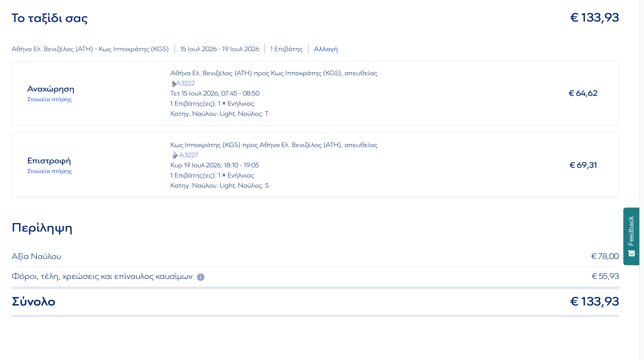Click the departure price € 64,62

click(583, 93)
